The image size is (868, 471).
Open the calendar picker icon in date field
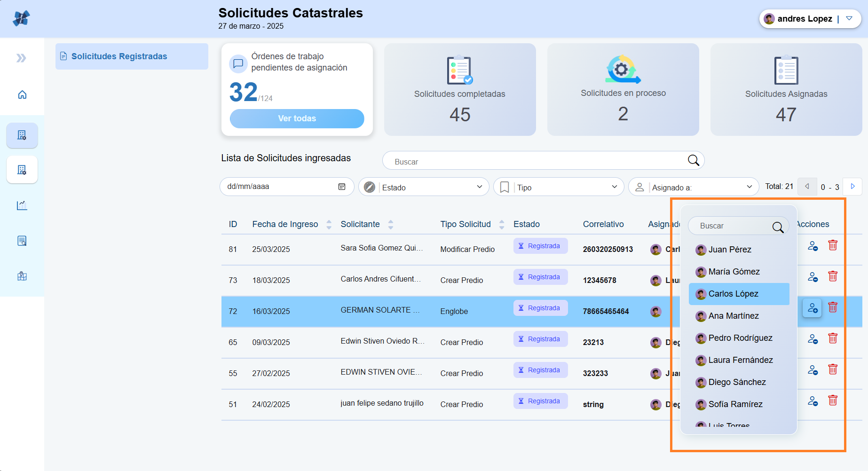pos(342,187)
